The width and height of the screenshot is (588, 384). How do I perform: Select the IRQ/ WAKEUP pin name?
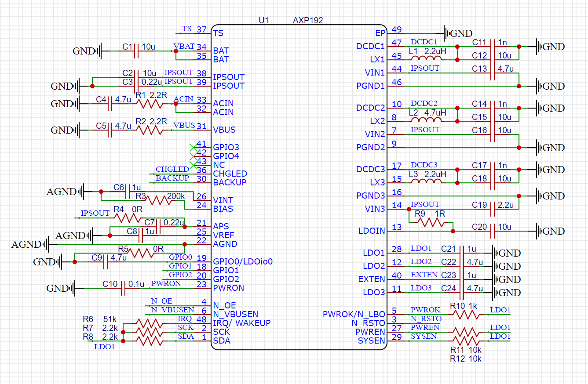pyautogui.click(x=242, y=323)
